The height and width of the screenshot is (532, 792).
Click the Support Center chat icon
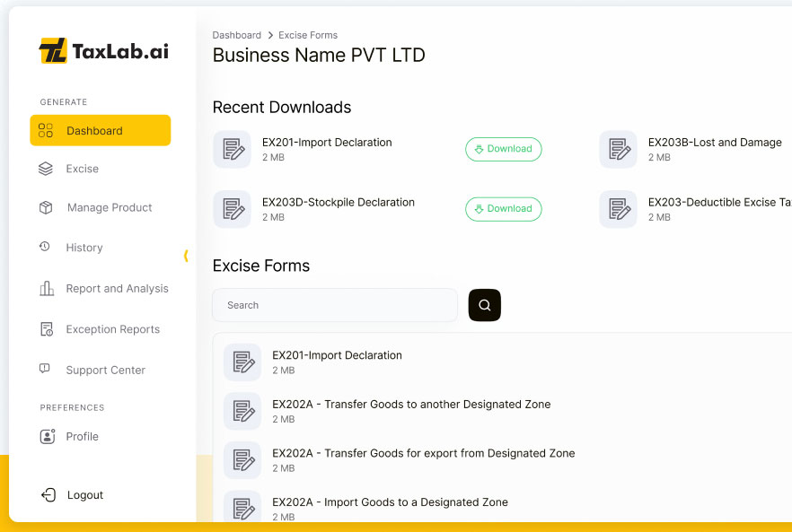(x=45, y=370)
